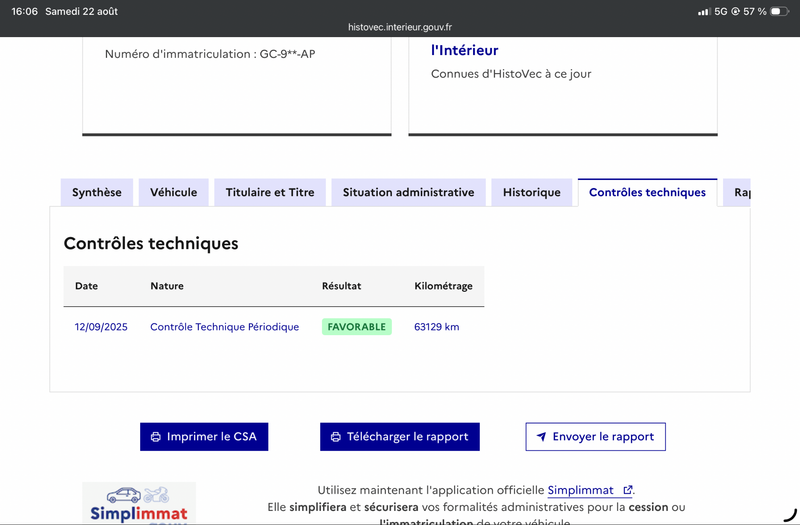Open the Titulaire et Titre tab

coord(270,192)
